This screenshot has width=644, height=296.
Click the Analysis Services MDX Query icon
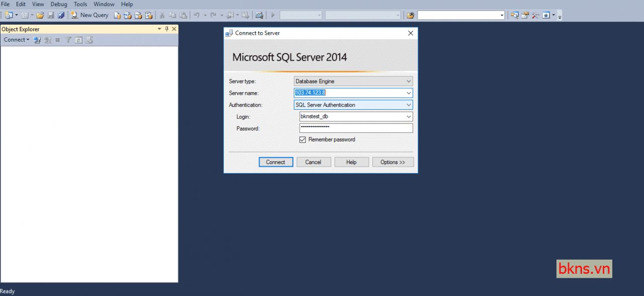point(127,15)
